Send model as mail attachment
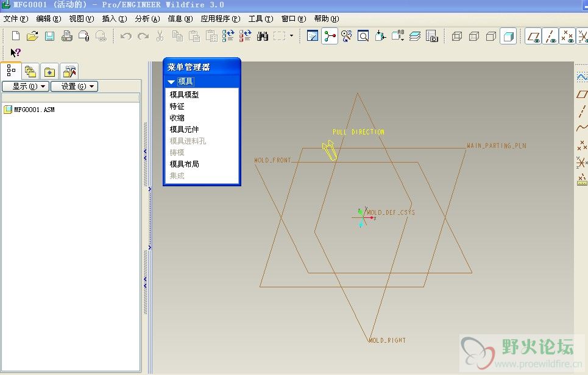 pos(84,36)
